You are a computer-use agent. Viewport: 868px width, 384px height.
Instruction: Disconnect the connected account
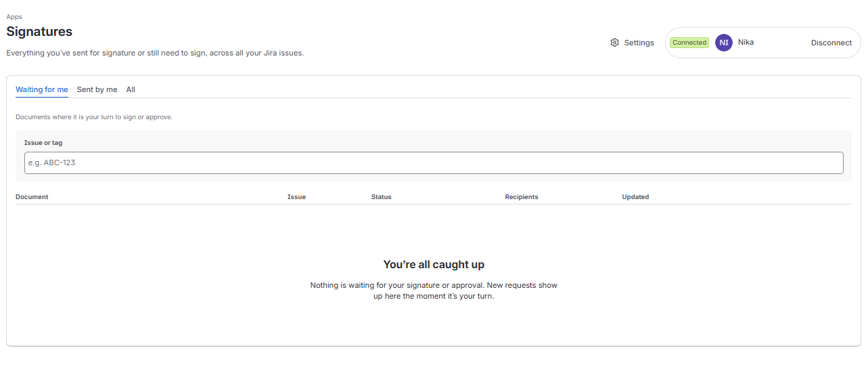click(x=831, y=43)
